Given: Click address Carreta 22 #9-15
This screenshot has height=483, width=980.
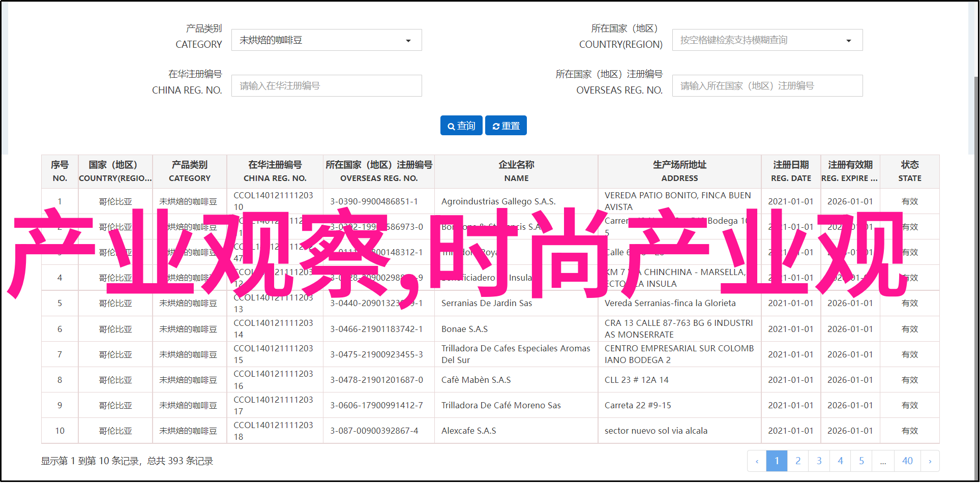Looking at the screenshot, I should click(x=638, y=406).
